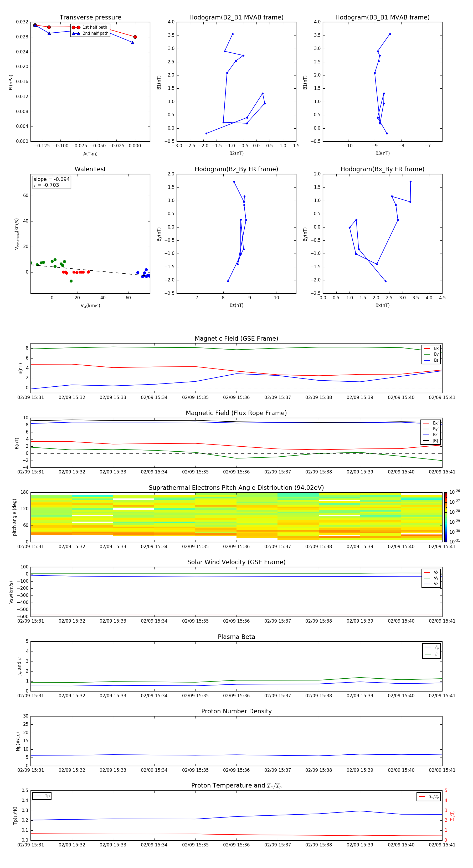Click the '10^-31' colorbar label
This screenshot has height=868, width=473.
click(455, 542)
